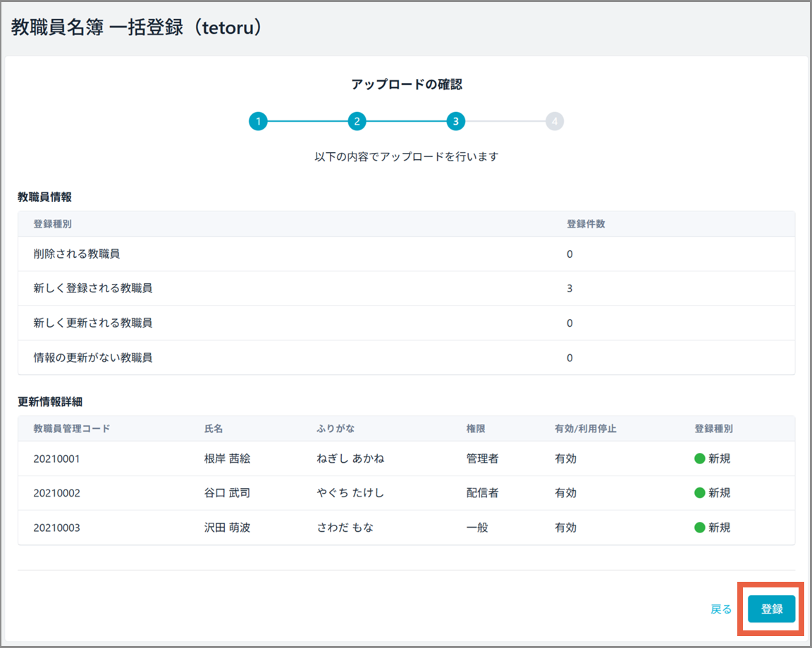Click 氏名 column header
Screen dimensions: 812x648
pyautogui.click(x=214, y=428)
